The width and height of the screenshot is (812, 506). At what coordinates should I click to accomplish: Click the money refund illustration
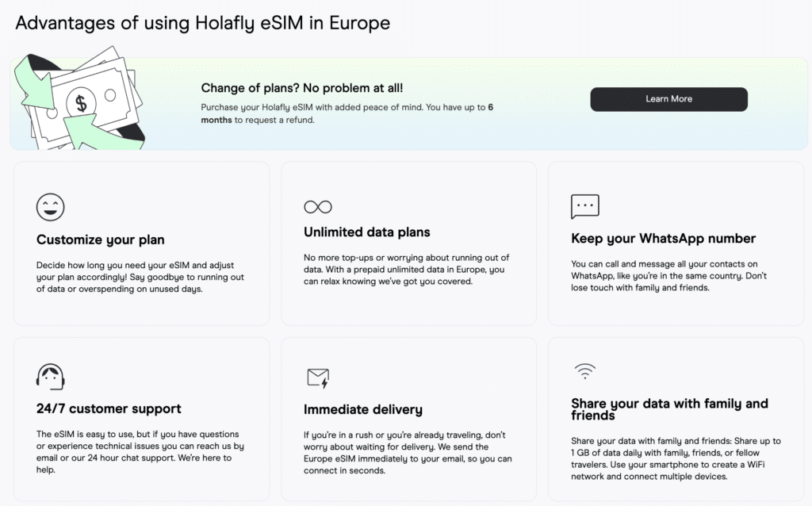[79, 101]
